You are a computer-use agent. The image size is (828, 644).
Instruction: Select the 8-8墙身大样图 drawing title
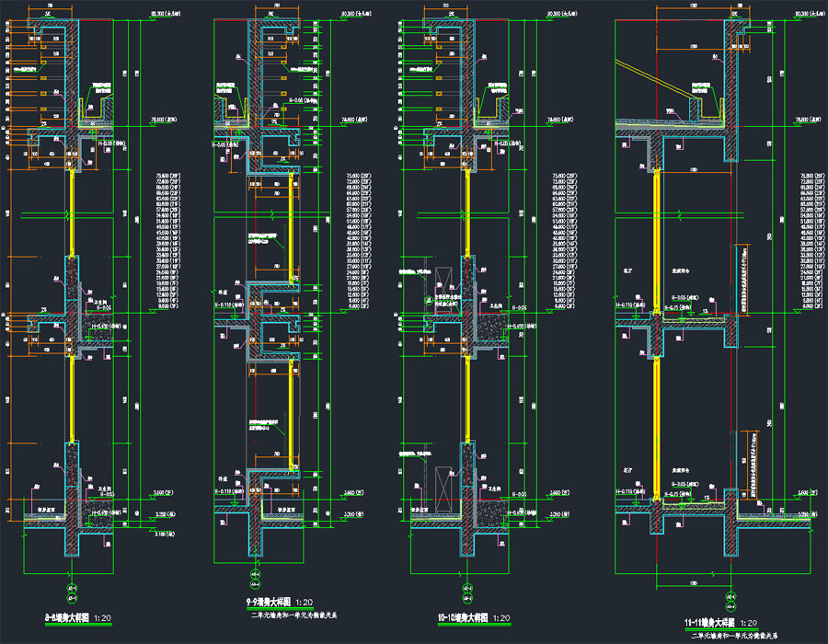[x=67, y=618]
